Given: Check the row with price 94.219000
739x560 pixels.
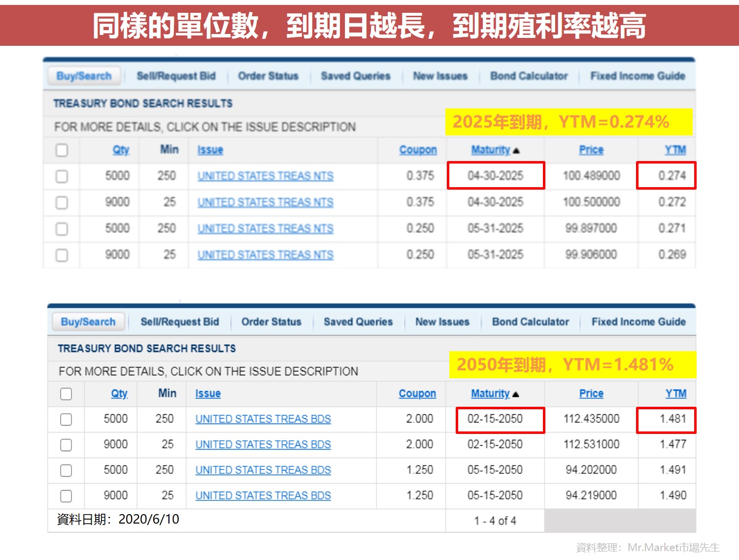Looking at the screenshot, I should 66,496.
